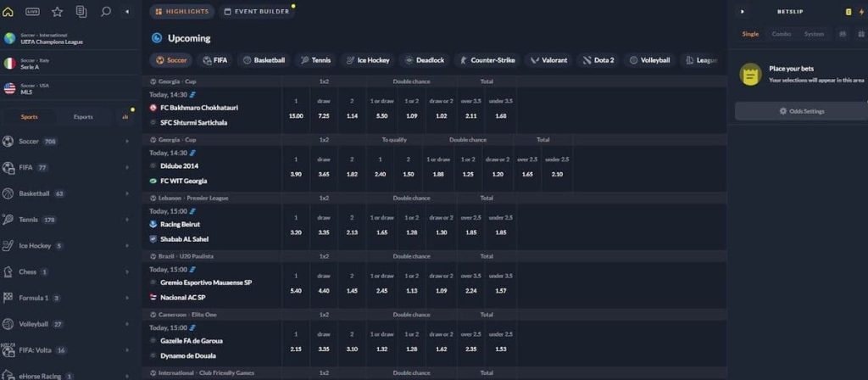
Task: Expand Soccer category in sidebar
Action: (127, 142)
